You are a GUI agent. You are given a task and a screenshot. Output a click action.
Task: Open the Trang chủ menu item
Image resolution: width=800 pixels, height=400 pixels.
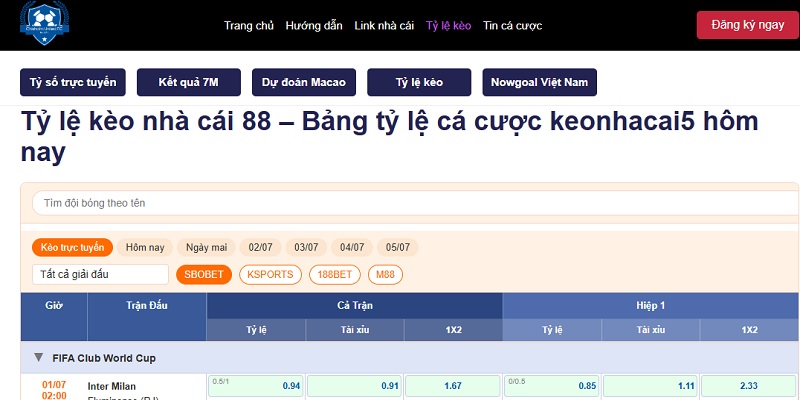pos(249,26)
